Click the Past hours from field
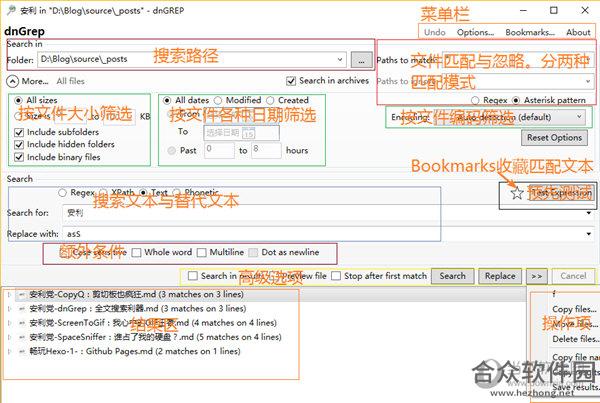 click(219, 150)
